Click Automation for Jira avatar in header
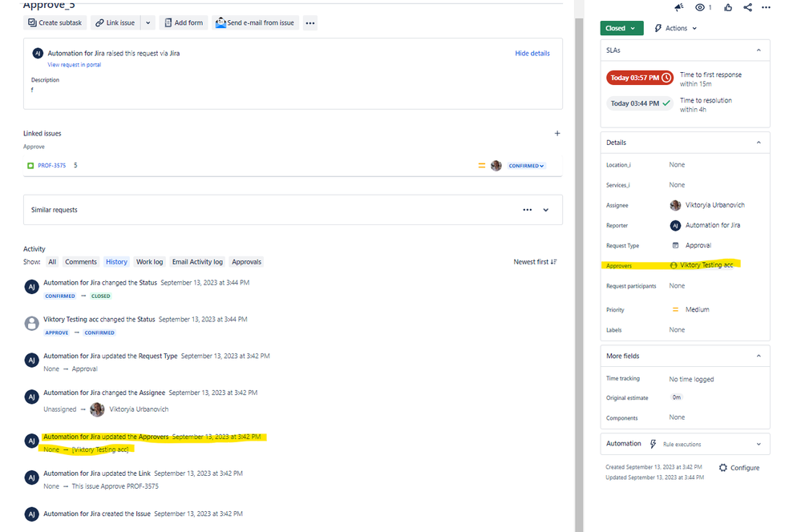The image size is (801, 532). (38, 53)
